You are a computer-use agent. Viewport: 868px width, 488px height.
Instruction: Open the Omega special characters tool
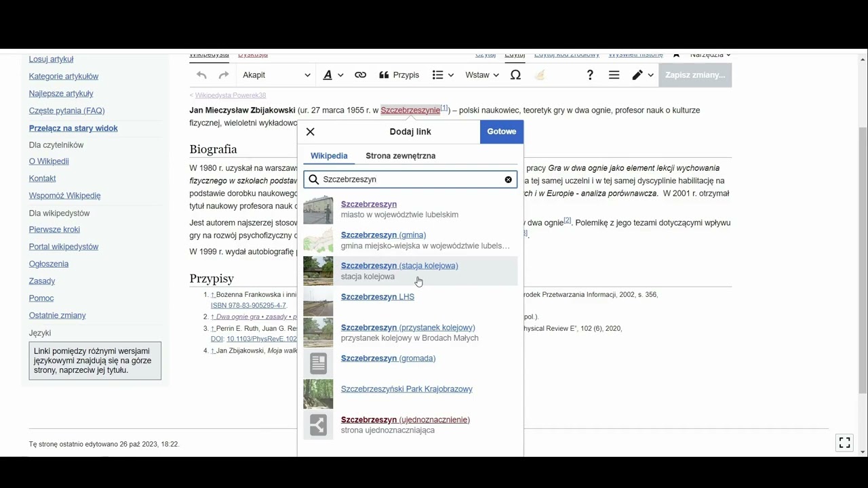[515, 75]
